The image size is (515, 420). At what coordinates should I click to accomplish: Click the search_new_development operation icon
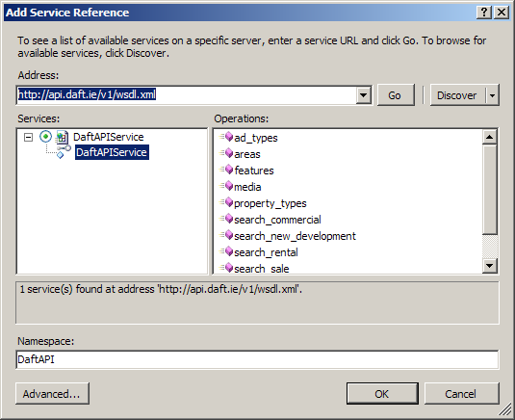226,235
